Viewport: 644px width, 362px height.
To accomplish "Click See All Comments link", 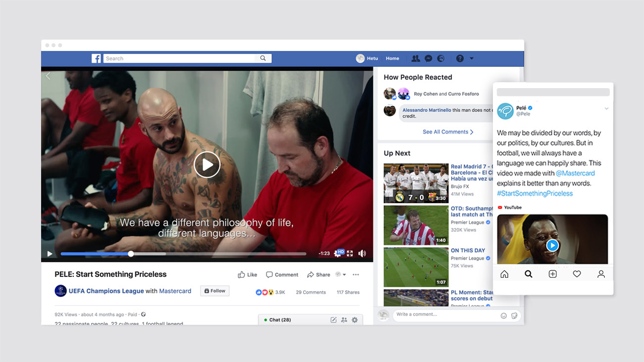I will click(448, 132).
